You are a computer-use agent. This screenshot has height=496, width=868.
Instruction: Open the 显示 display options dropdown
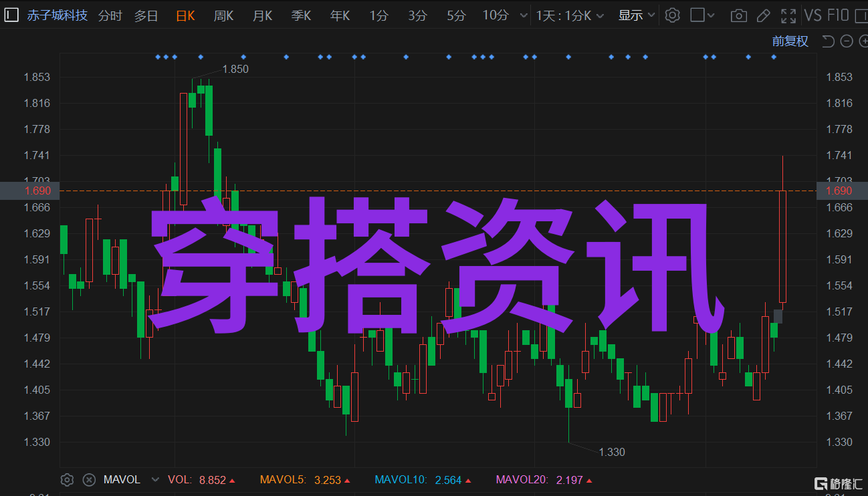637,15
